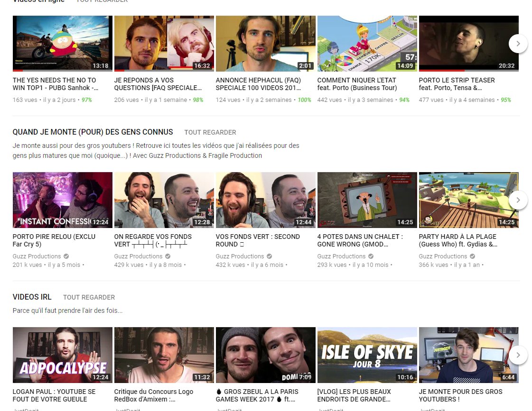The image size is (532, 411).
Task: Open ON REGARDE VOS FONDS VERT thumbnail
Action: [164, 200]
